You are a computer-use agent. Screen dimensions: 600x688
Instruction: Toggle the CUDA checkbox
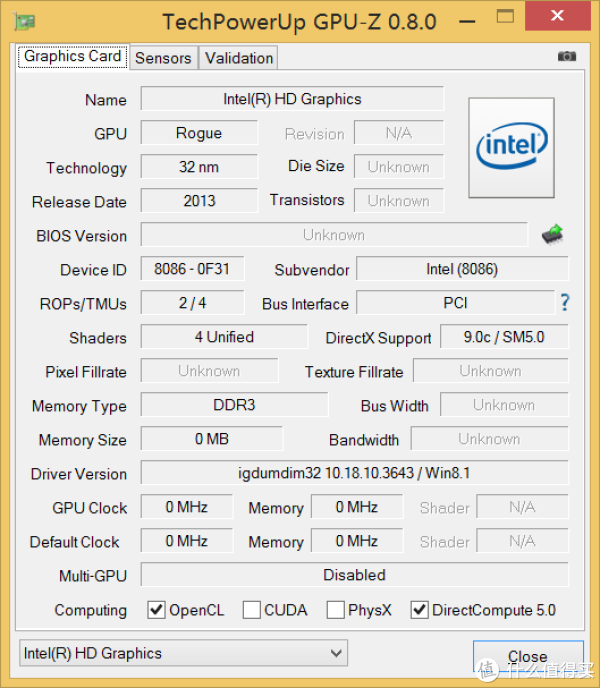pyautogui.click(x=251, y=610)
